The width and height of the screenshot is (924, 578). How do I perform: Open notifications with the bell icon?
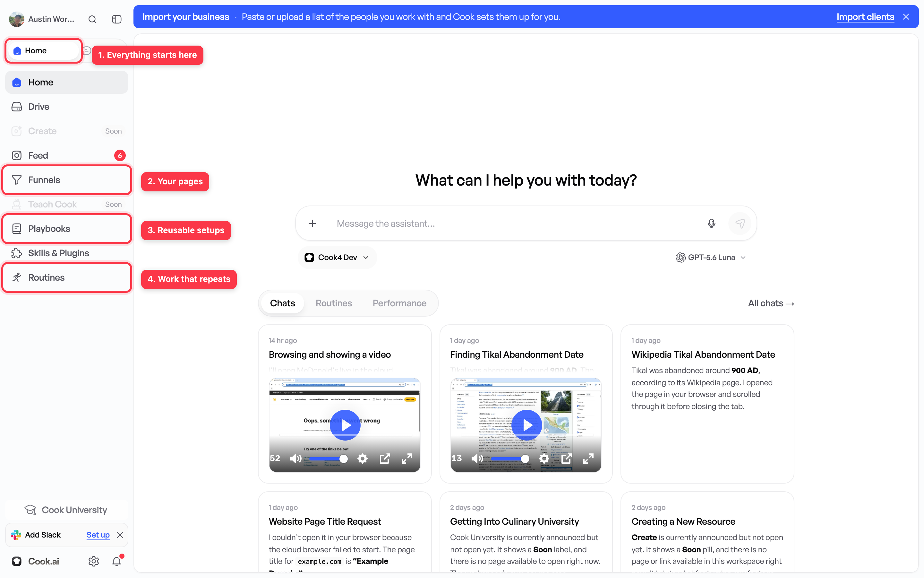pos(117,561)
